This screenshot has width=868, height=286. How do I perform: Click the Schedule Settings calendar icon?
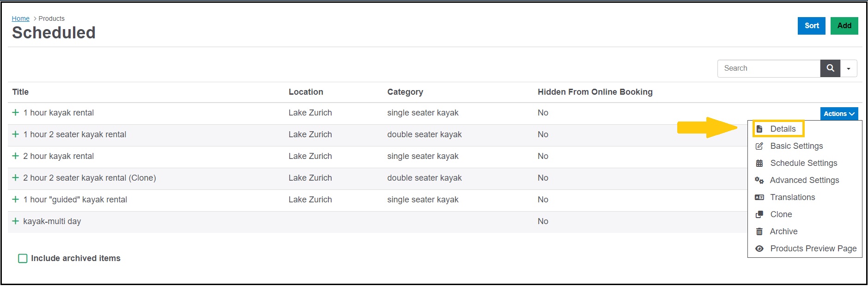click(x=759, y=163)
